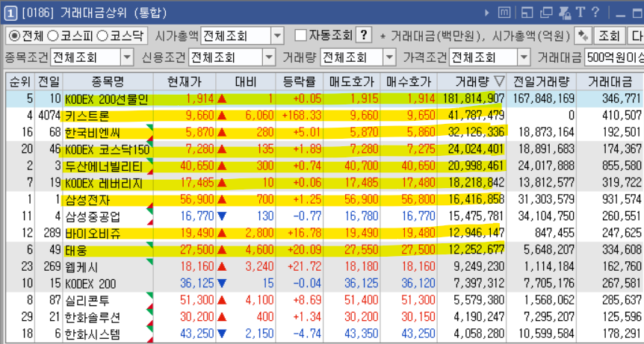Click the small play arrow in title bar
This screenshot has height=344, width=644.
[x=487, y=13]
